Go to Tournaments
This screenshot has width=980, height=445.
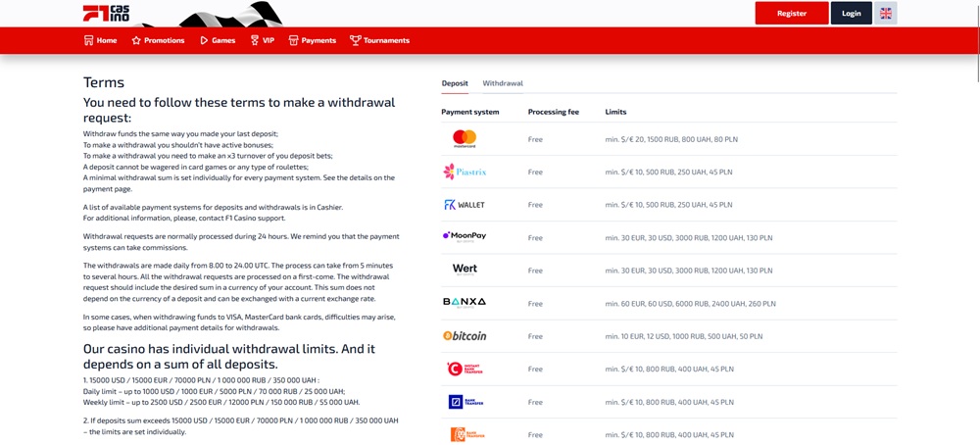(x=379, y=40)
